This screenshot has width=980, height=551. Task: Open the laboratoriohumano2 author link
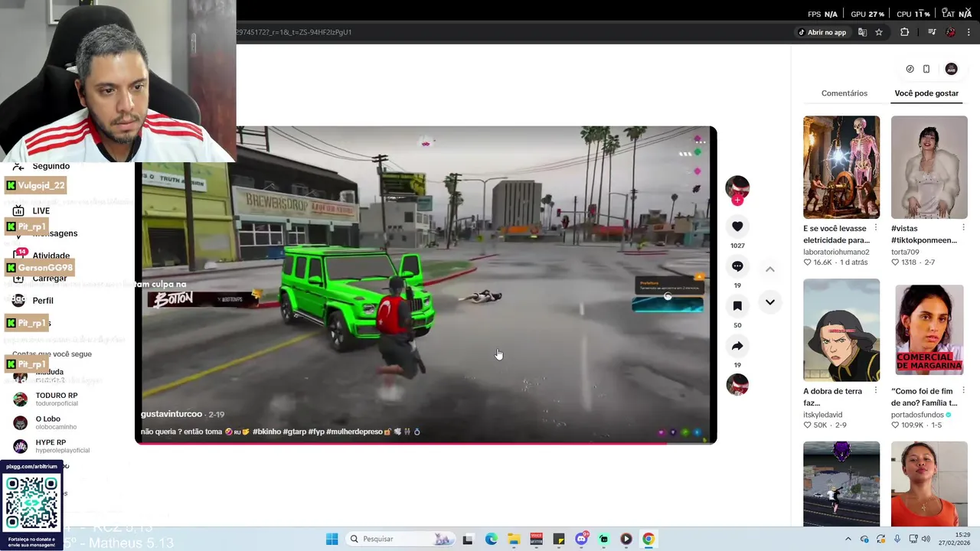836,252
